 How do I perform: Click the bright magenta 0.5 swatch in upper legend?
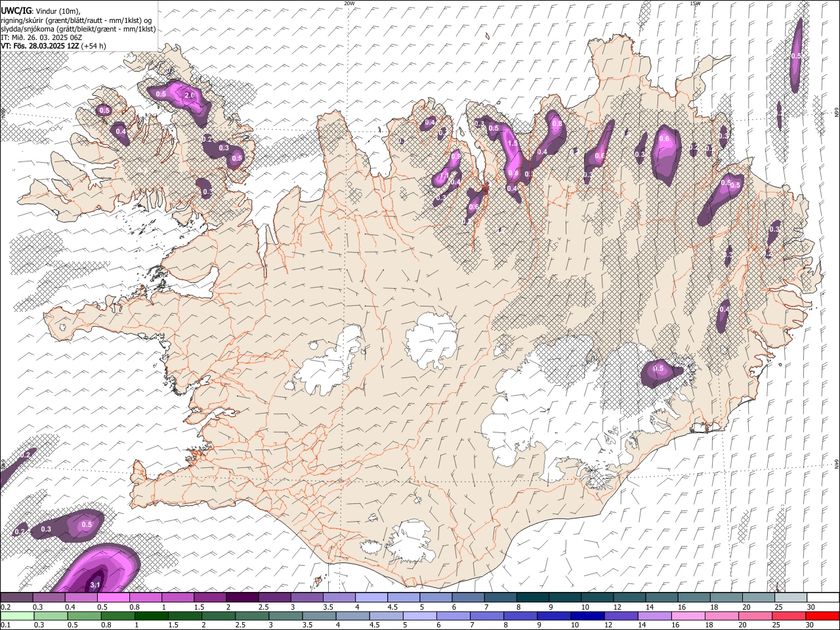[x=114, y=598]
